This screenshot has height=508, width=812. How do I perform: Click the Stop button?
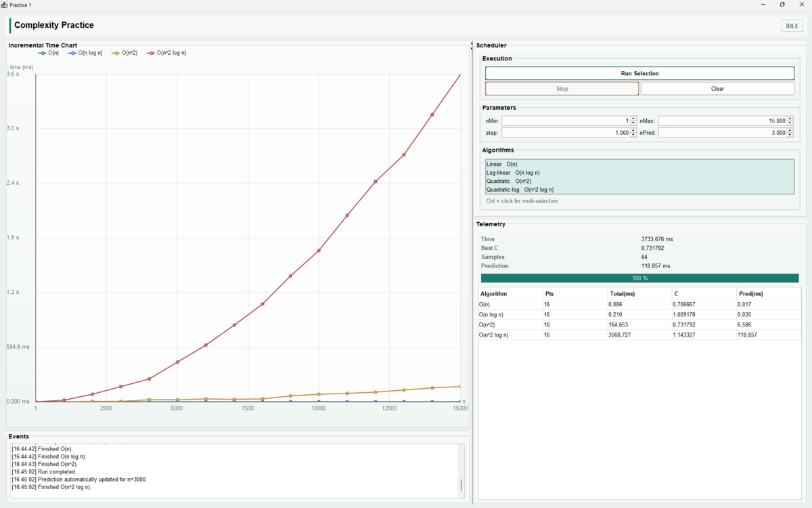click(562, 89)
